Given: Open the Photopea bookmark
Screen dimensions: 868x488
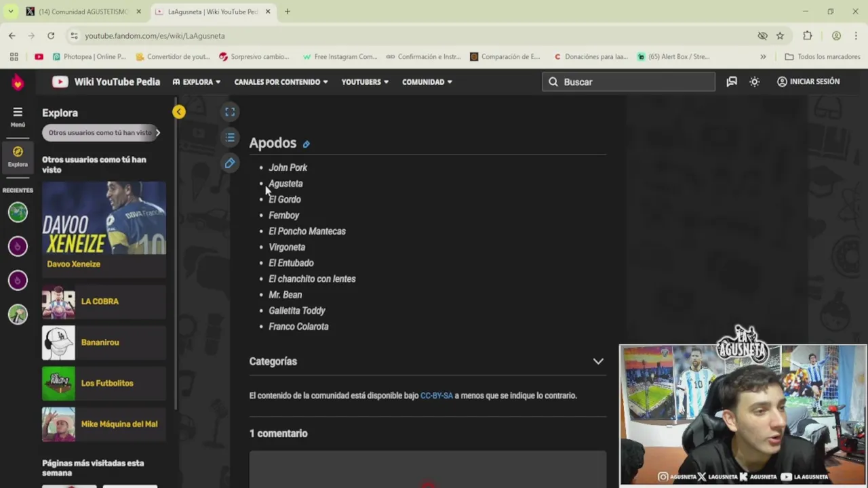Looking at the screenshot, I should (90, 57).
